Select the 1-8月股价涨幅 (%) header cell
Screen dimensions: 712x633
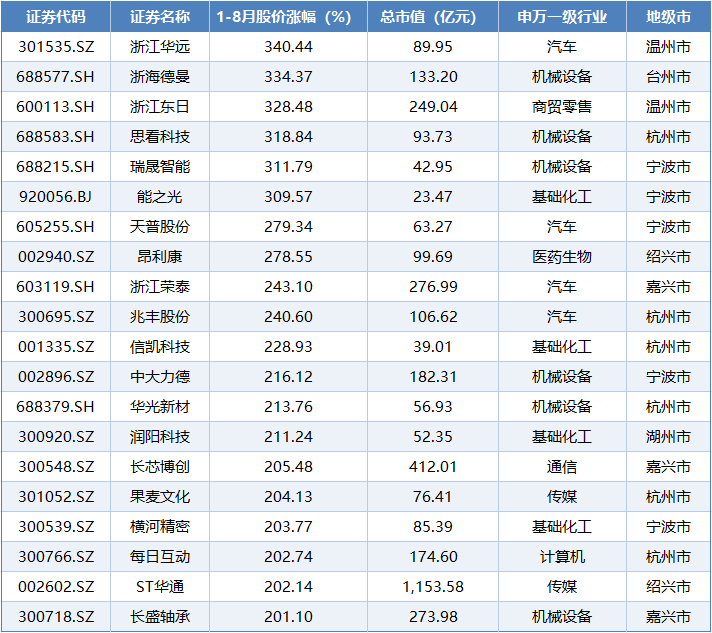pos(285,17)
